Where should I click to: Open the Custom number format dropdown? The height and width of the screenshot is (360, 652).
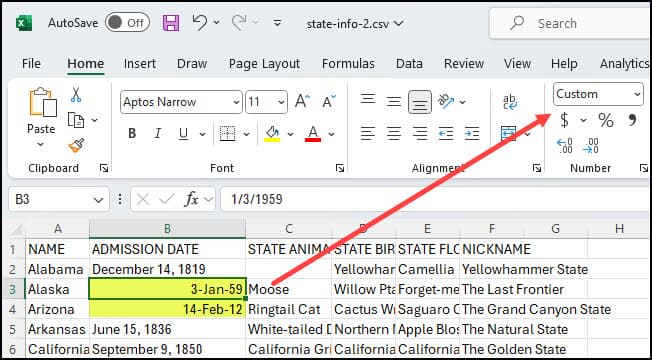pyautogui.click(x=598, y=94)
